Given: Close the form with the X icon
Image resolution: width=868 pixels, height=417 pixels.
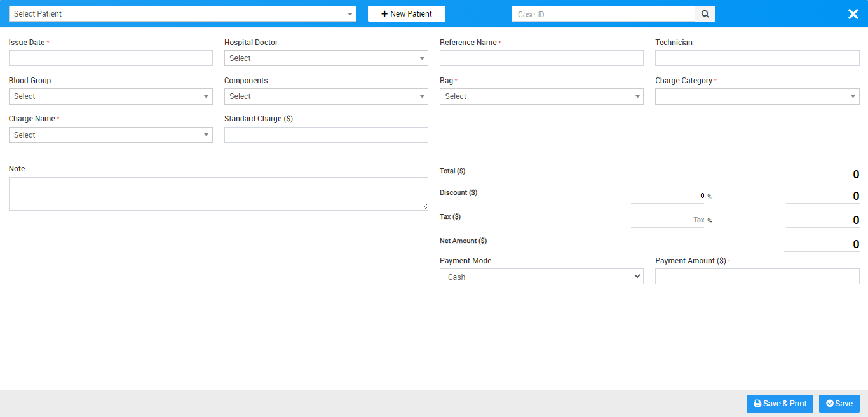Looking at the screenshot, I should pyautogui.click(x=853, y=14).
